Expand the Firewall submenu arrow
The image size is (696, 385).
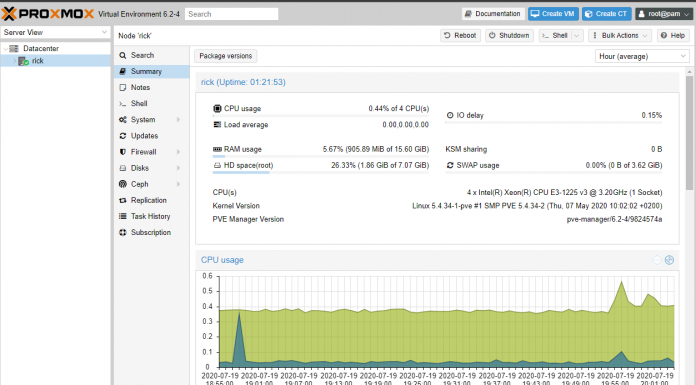(x=178, y=152)
